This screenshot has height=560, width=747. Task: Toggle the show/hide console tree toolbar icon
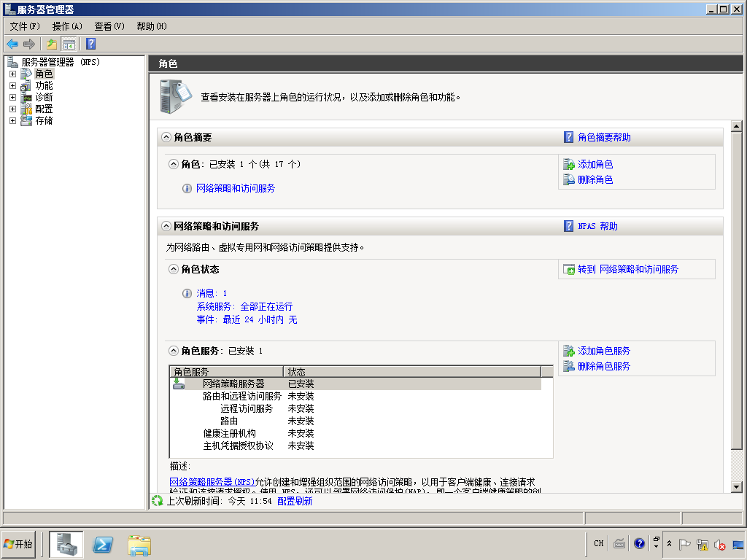pyautogui.click(x=69, y=44)
